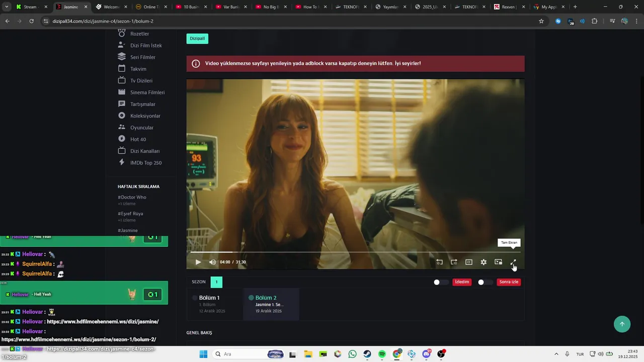Show hidden system tray icons
The image size is (644, 362).
tap(556, 354)
